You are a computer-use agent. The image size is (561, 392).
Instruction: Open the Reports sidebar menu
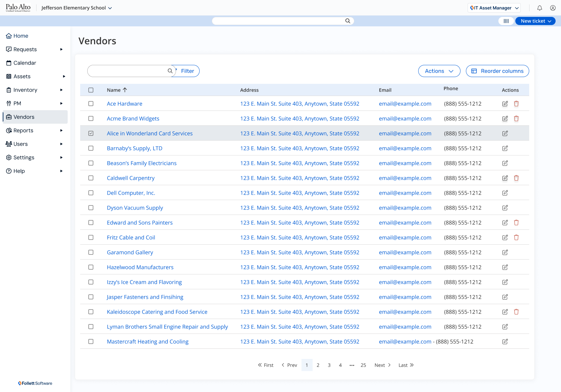pos(23,130)
